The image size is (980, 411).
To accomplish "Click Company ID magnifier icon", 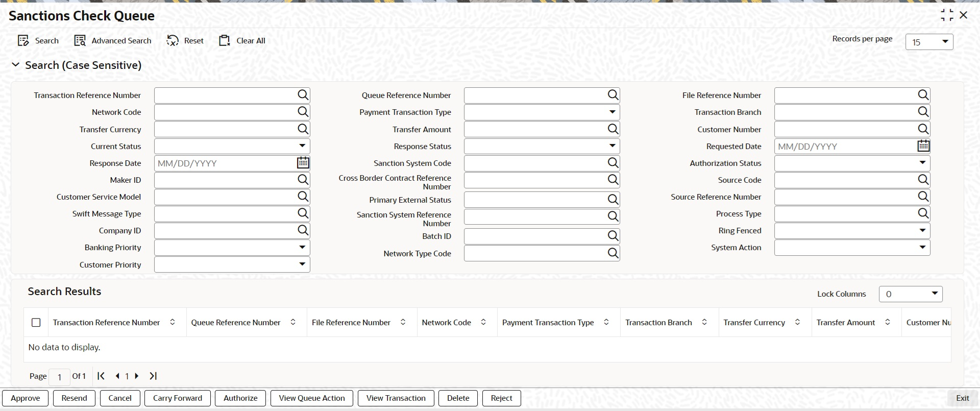I will 303,230.
